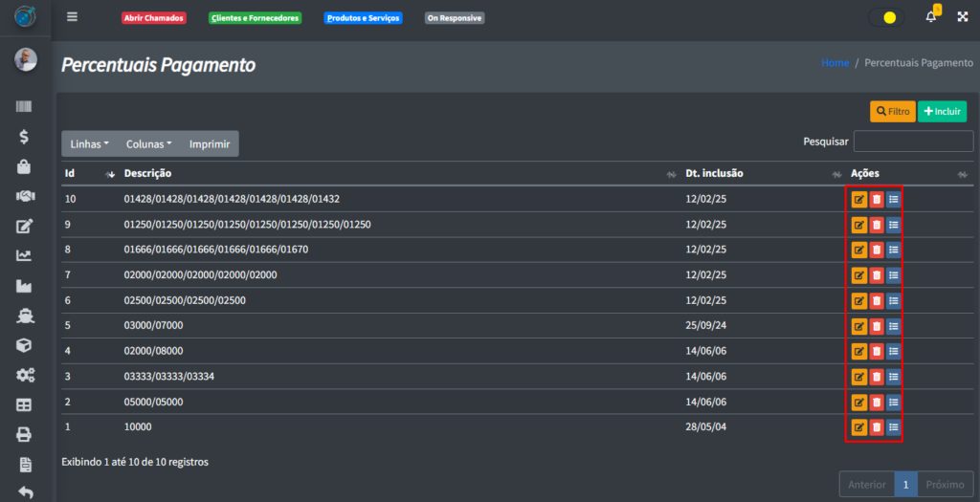This screenshot has width=980, height=502.
Task: Click the Home breadcrumb link
Action: (835, 63)
